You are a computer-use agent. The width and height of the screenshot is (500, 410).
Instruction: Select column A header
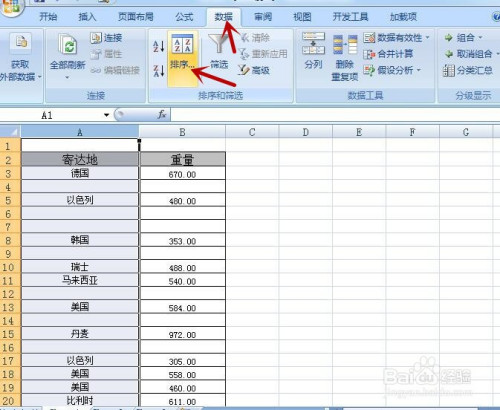tap(80, 132)
